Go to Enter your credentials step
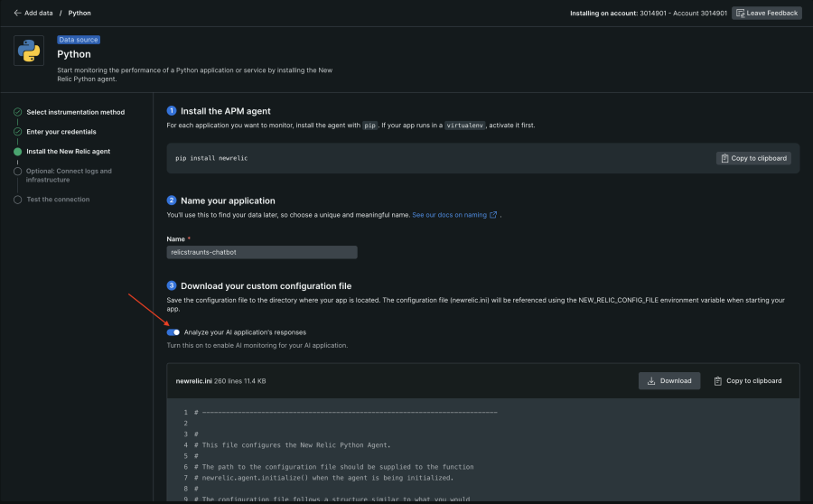This screenshot has width=813, height=504. pos(62,132)
